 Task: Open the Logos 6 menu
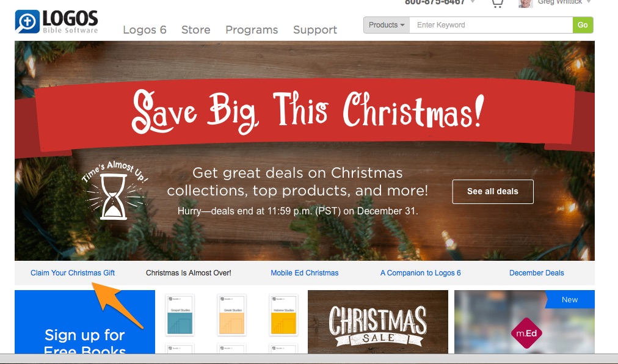click(145, 29)
